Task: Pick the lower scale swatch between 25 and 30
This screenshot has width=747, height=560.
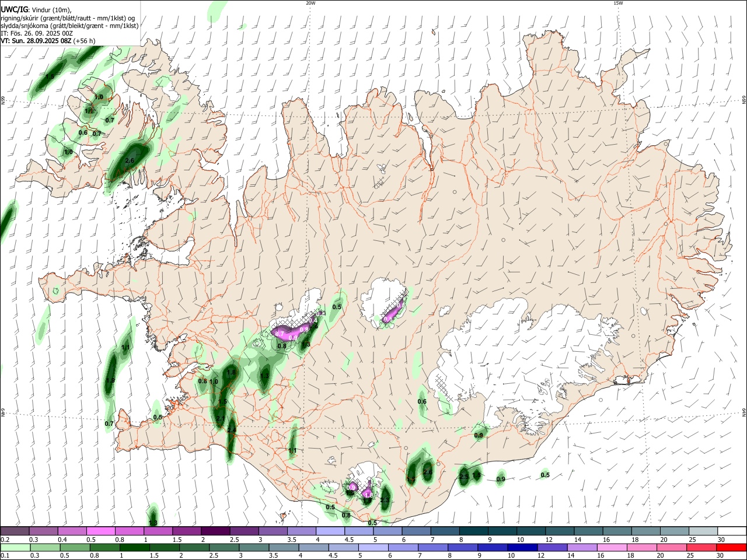Action: 701,547
